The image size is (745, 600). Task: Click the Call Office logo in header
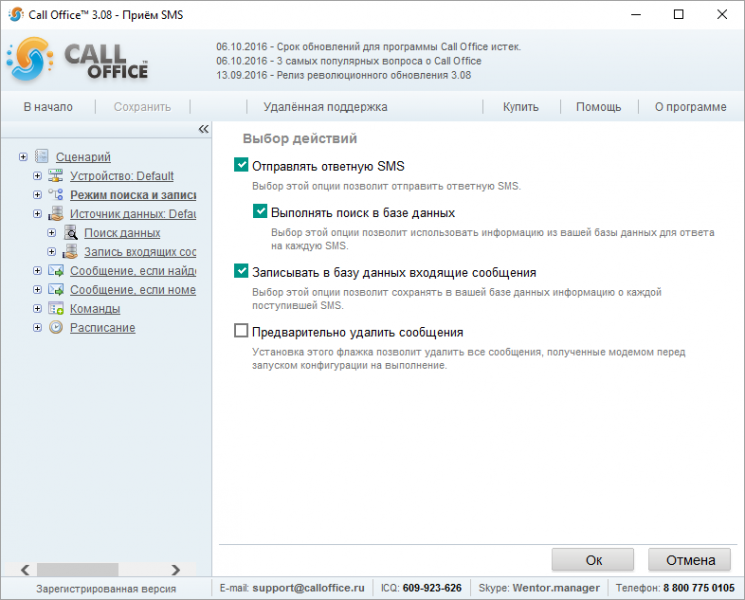point(77,60)
